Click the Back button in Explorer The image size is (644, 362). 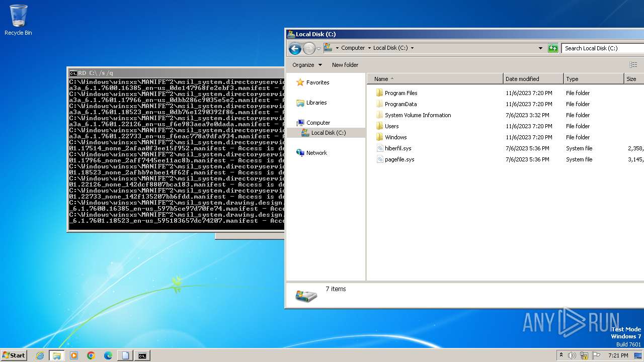295,48
